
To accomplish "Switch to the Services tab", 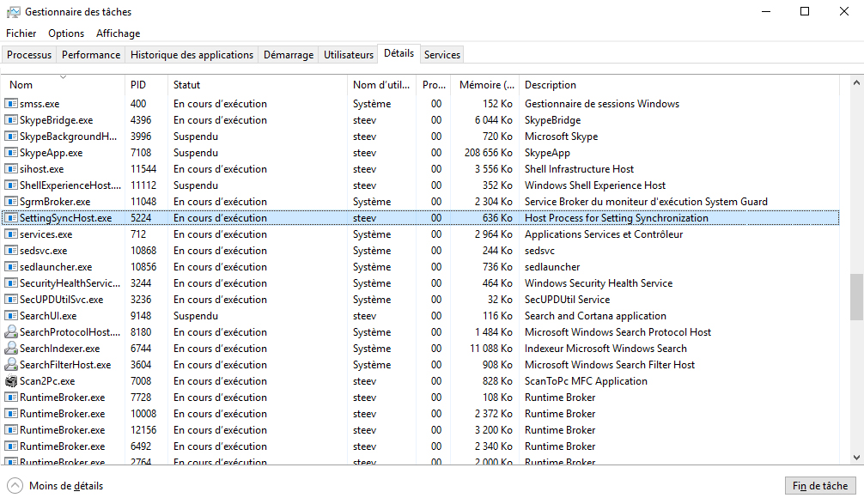I will [442, 55].
